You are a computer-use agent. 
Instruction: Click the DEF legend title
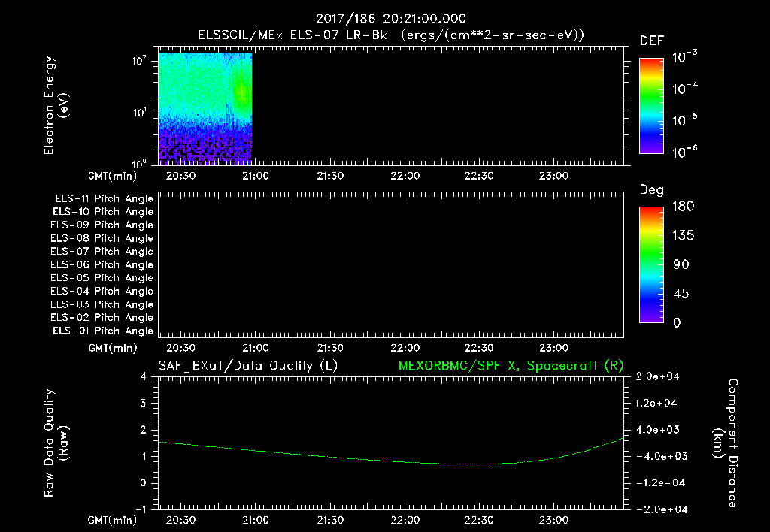(x=652, y=41)
